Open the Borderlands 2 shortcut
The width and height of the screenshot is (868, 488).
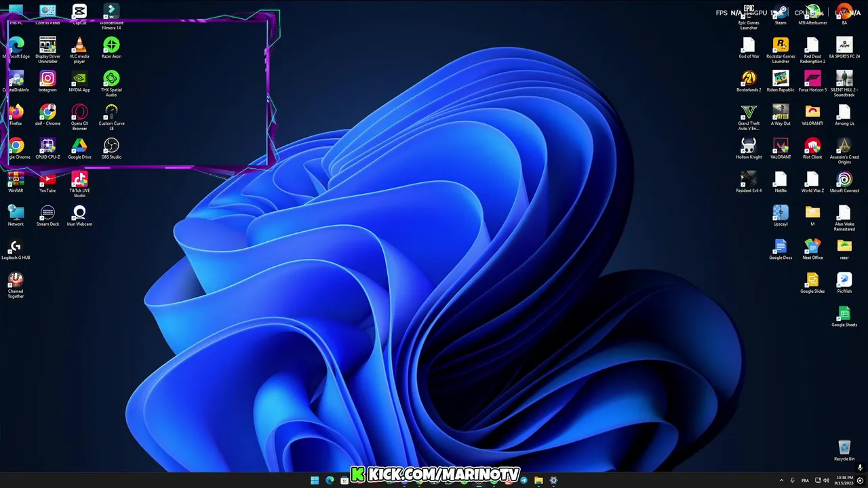749,82
